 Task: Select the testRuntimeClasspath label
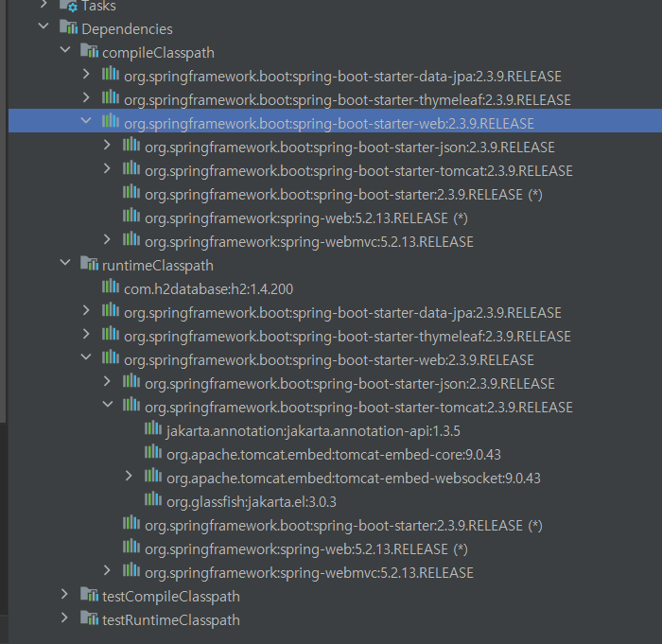pyautogui.click(x=171, y=620)
